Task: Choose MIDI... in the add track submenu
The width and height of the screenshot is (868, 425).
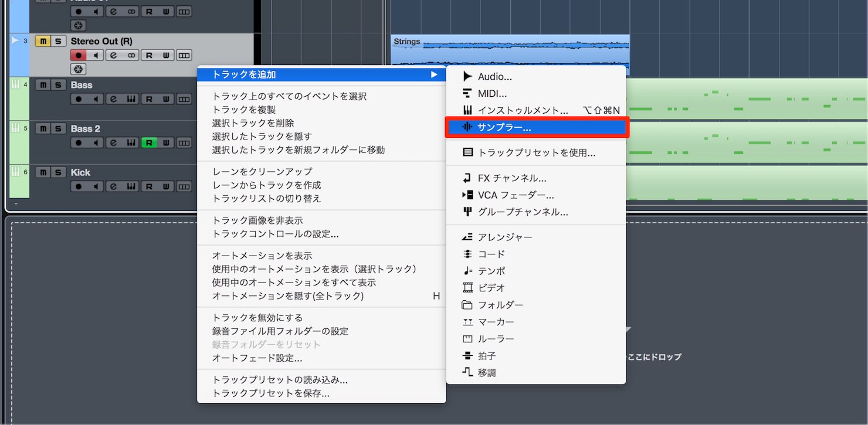Action: (x=536, y=93)
